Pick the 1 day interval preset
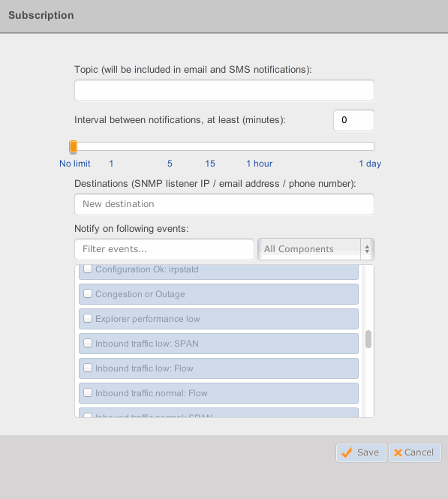 pos(370,164)
